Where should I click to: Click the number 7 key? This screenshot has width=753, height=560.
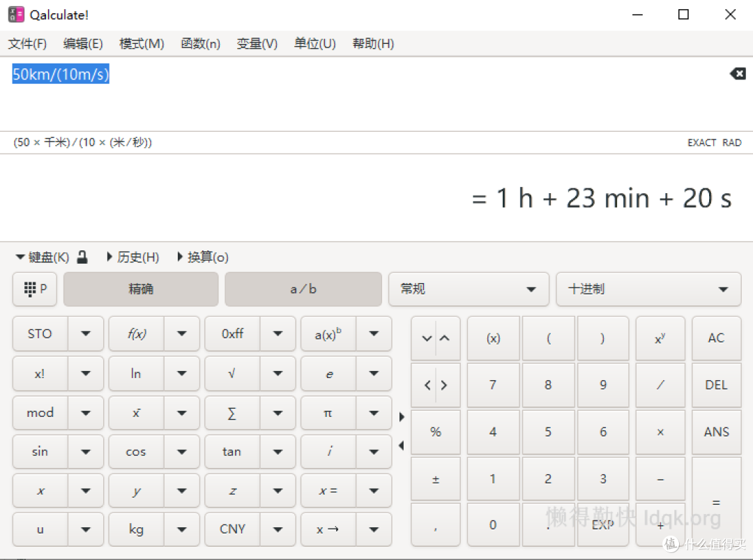tap(493, 385)
